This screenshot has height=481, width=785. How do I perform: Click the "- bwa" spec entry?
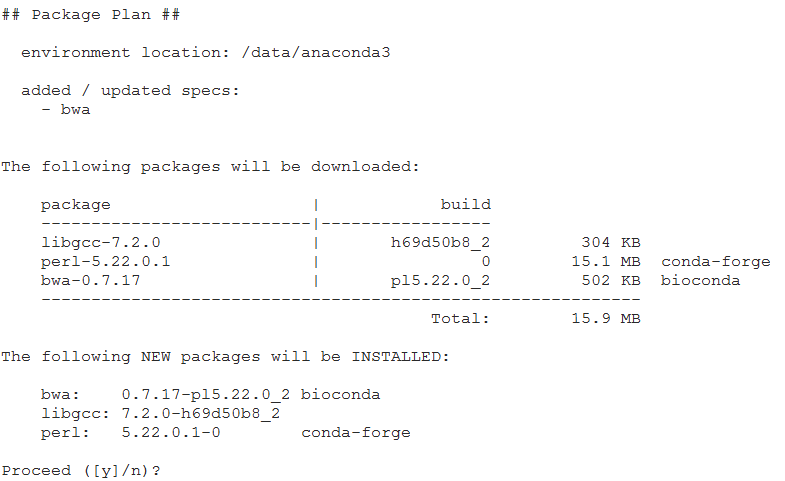[65, 110]
